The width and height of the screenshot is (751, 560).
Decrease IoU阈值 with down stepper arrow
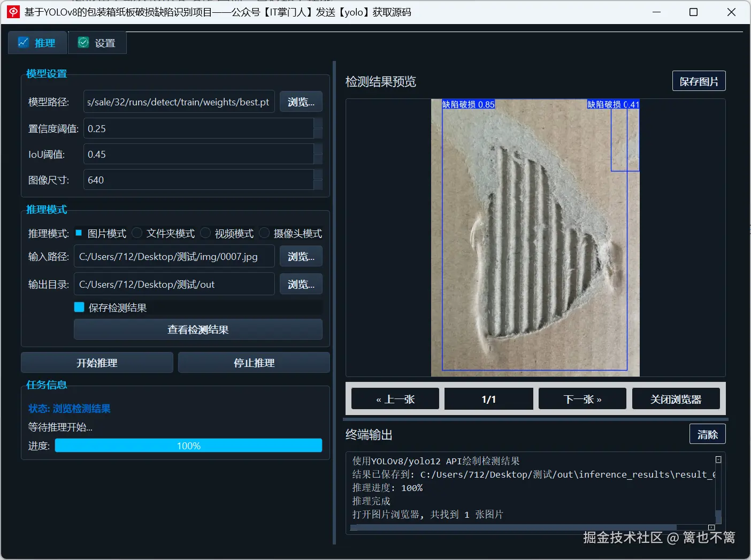318,159
